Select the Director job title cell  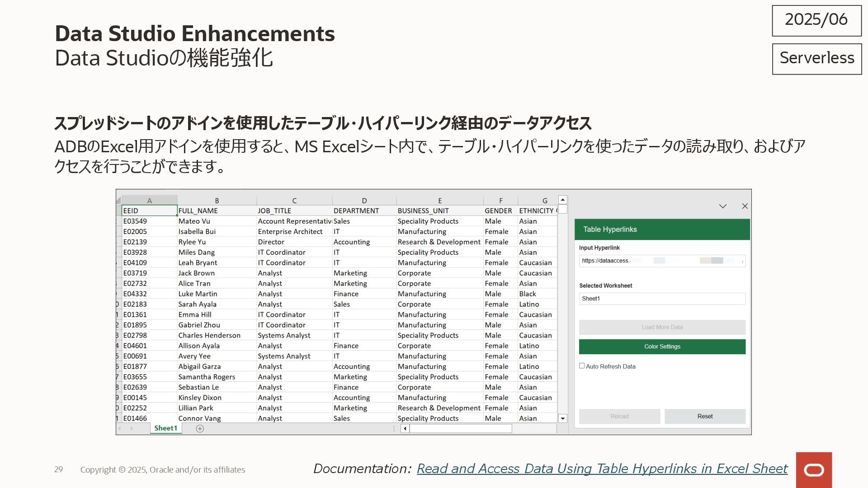tap(294, 242)
